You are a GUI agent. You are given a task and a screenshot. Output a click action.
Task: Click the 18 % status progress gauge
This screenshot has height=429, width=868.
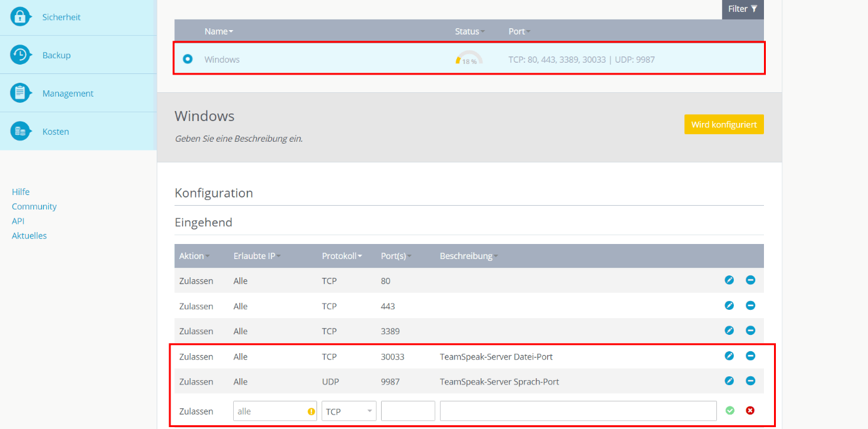469,58
